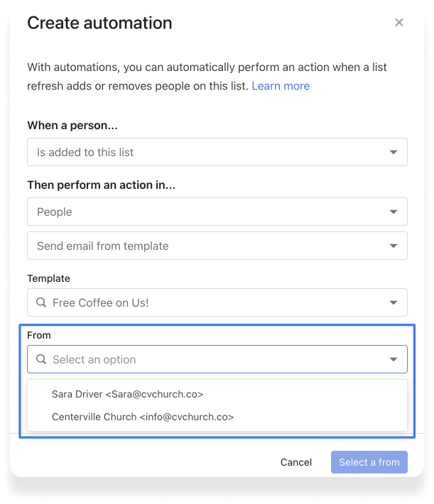Expand the Template dropdown arrow

pyautogui.click(x=394, y=302)
